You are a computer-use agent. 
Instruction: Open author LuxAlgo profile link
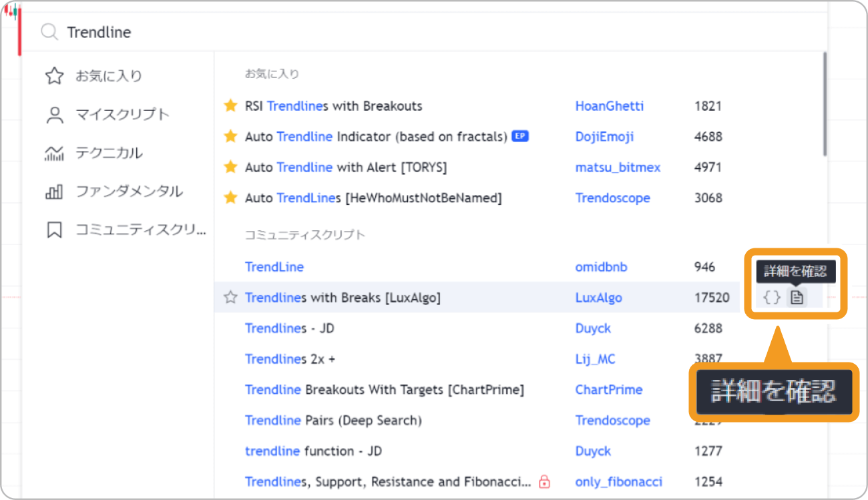tap(599, 298)
